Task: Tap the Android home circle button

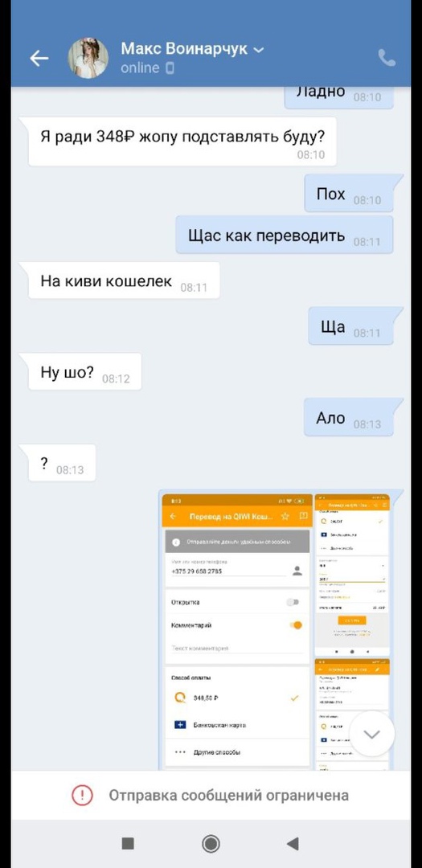Action: (x=211, y=843)
